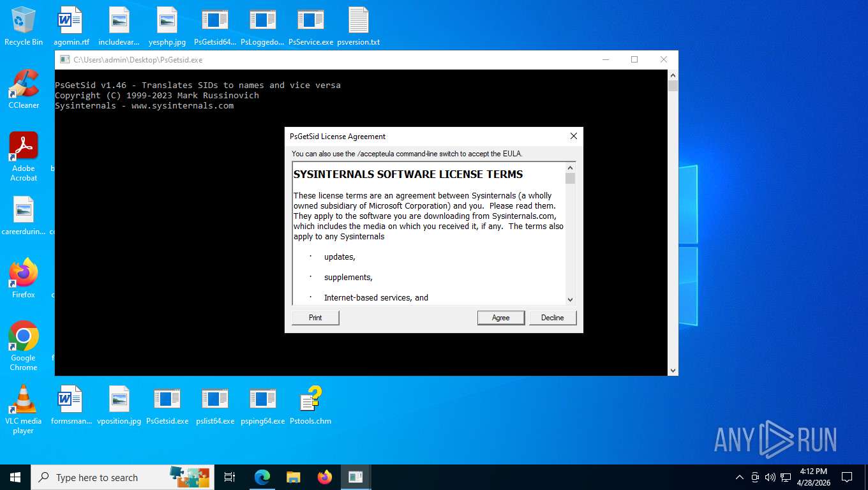Maximize the PsGetsid.exe console window

[634, 59]
